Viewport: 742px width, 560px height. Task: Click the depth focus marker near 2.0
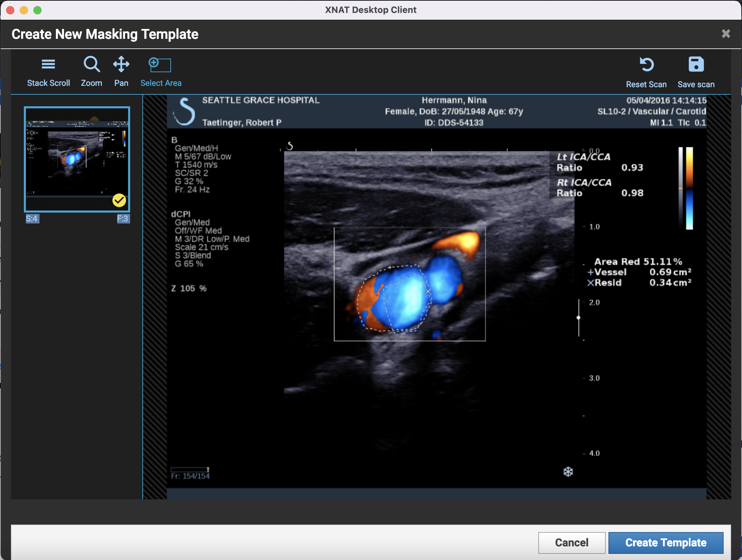(578, 318)
